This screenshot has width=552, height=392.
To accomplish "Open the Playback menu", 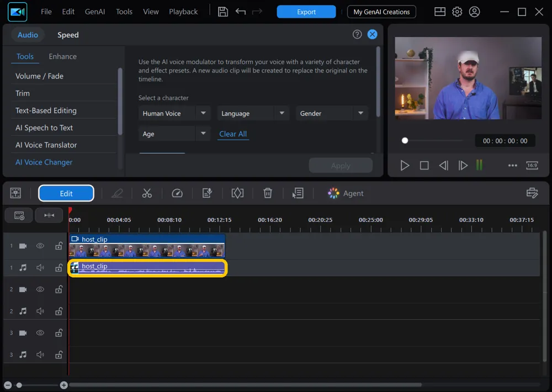I will point(183,12).
